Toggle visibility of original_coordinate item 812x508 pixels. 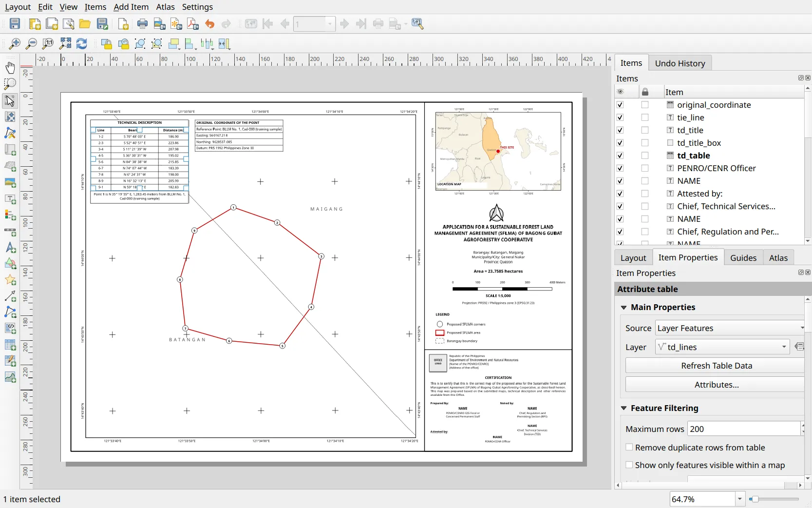[620, 105]
